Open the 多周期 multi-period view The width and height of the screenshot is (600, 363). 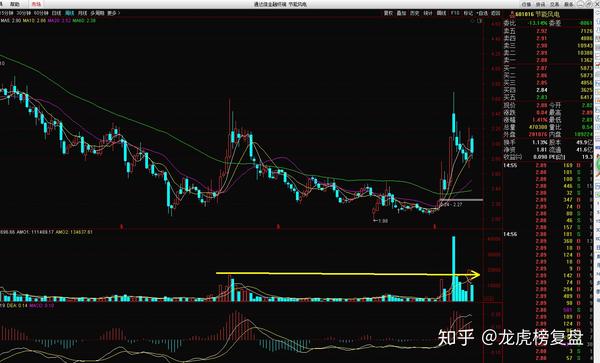click(97, 13)
